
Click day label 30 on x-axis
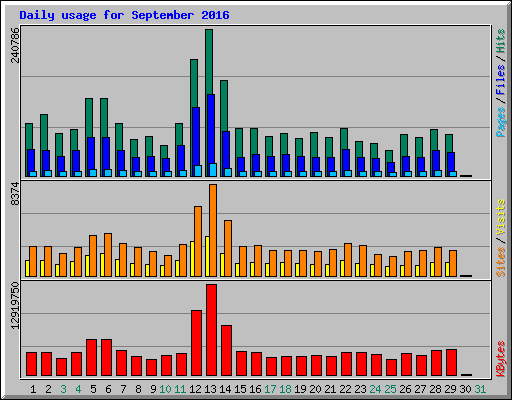(x=465, y=389)
